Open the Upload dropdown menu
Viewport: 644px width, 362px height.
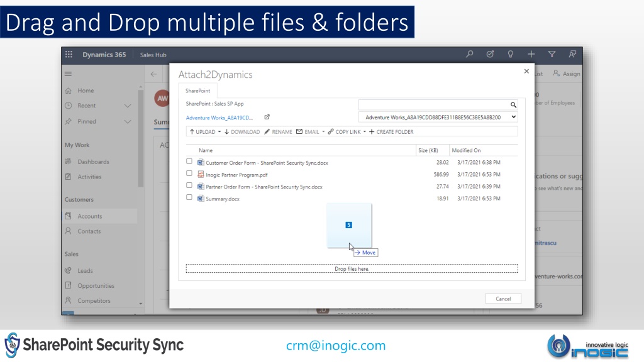219,132
